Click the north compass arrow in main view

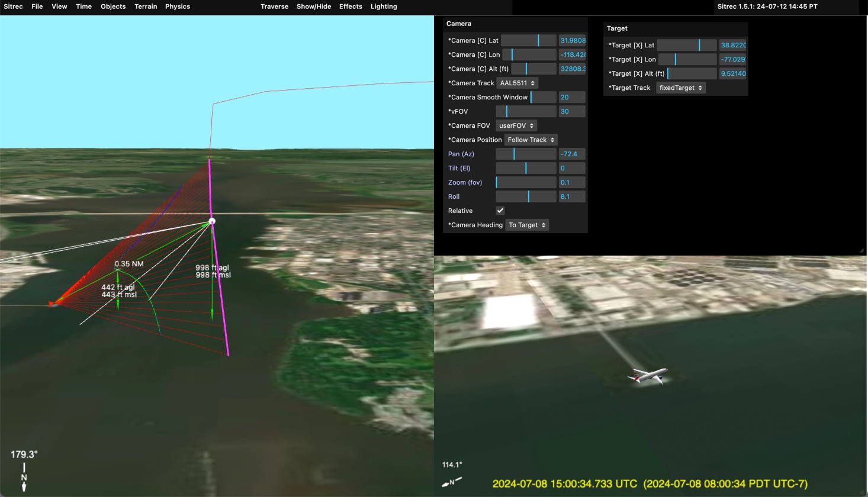click(24, 478)
